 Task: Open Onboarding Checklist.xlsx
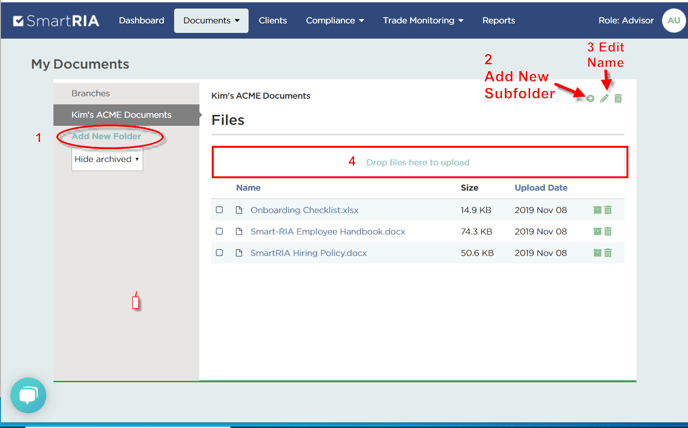[x=305, y=210]
